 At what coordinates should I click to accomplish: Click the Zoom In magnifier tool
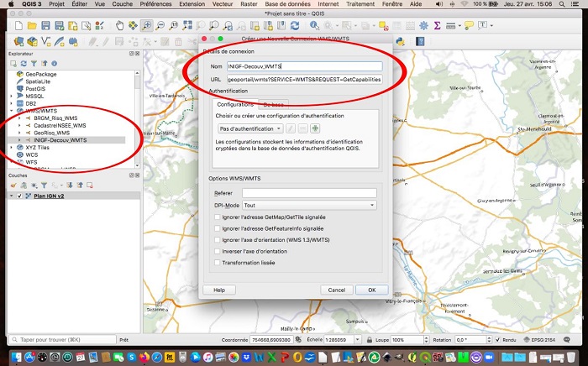pyautogui.click(x=147, y=25)
